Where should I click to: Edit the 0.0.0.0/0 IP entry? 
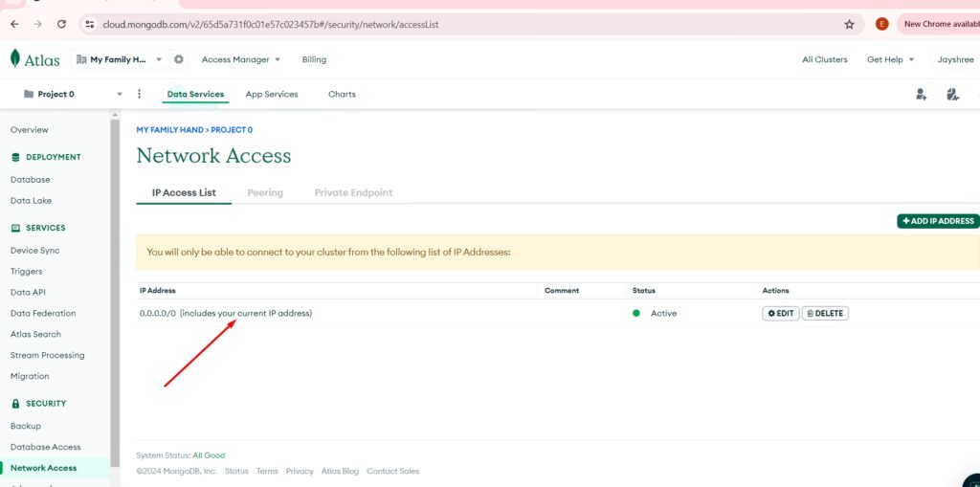coord(781,313)
